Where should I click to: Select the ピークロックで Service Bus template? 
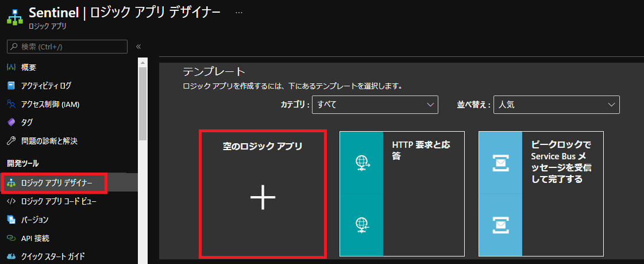(x=541, y=194)
